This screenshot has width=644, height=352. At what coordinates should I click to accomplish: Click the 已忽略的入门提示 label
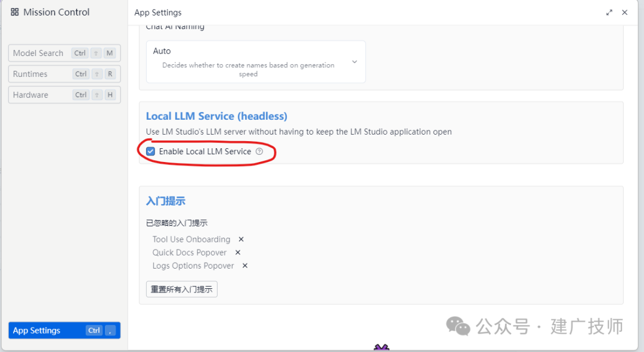177,223
